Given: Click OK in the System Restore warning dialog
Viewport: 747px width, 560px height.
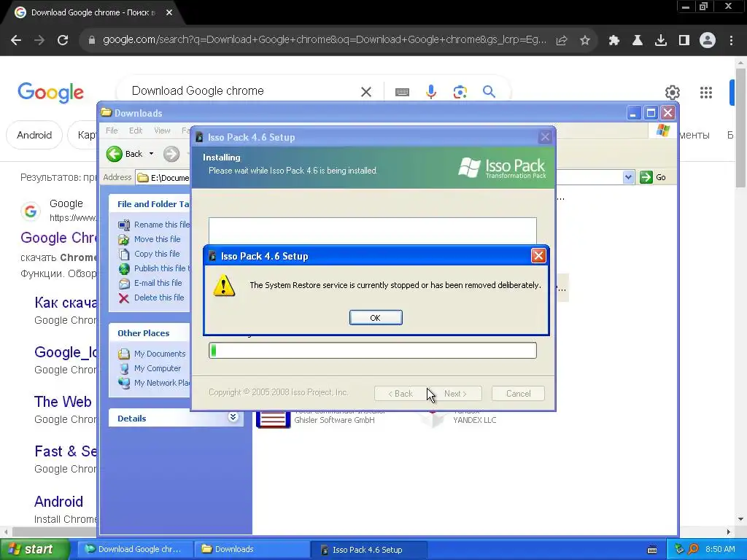Looking at the screenshot, I should [376, 318].
